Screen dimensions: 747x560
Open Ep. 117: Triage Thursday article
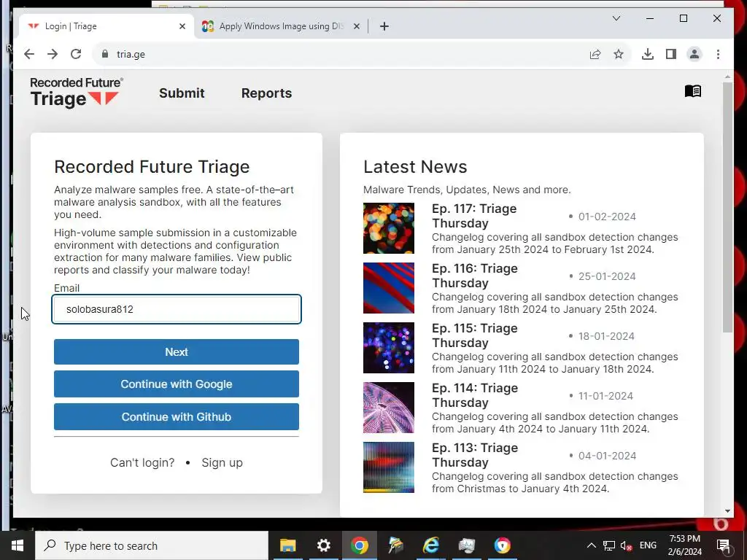(x=474, y=216)
